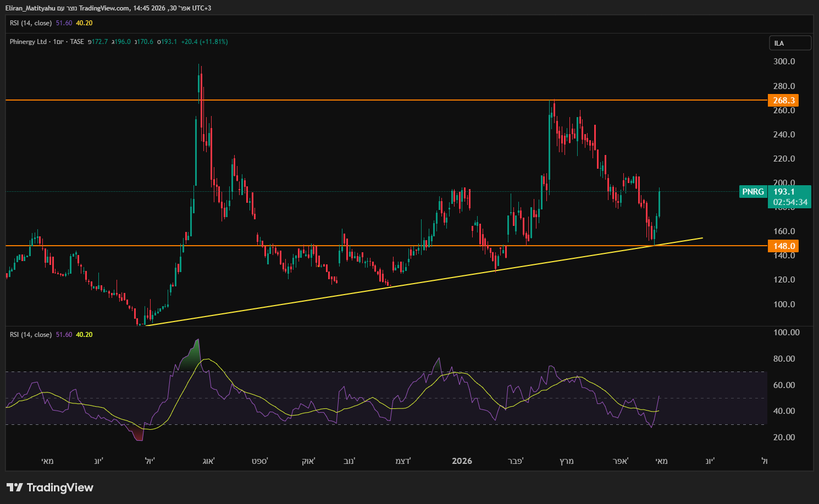Click the orange 148.0 price label
This screenshot has width=819, height=504.
[x=783, y=246]
